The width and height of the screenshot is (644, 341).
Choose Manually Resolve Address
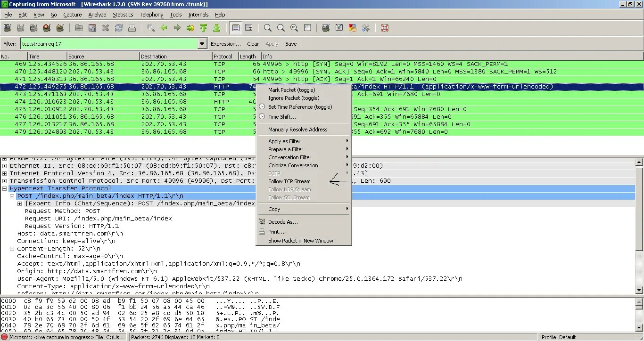click(304, 130)
